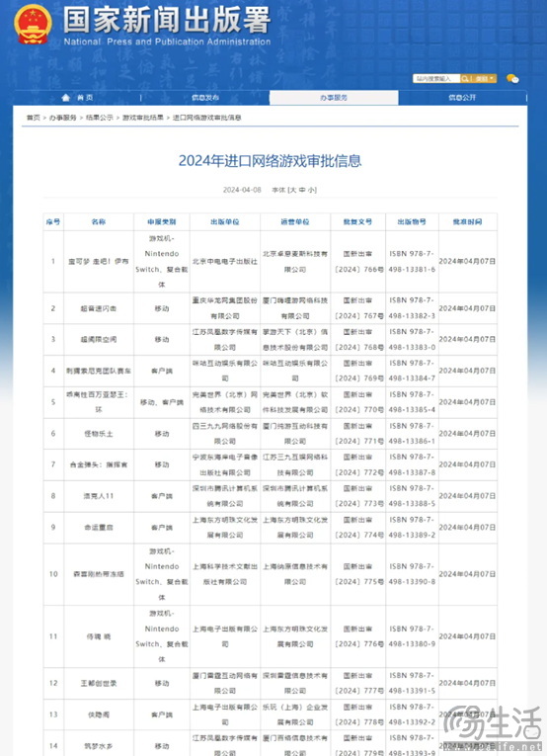Click 命运重启 game name in row 9

tap(98, 528)
